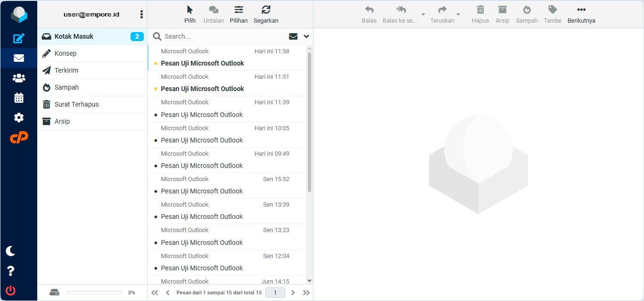The height and width of the screenshot is (301, 644).
Task: Toggle Pilih selection mode
Action: [190, 14]
